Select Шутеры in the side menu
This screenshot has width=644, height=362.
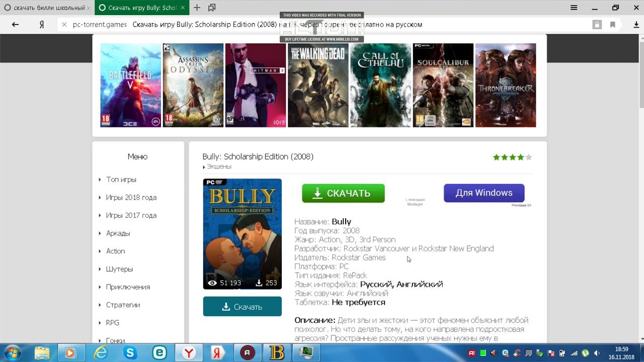(119, 269)
